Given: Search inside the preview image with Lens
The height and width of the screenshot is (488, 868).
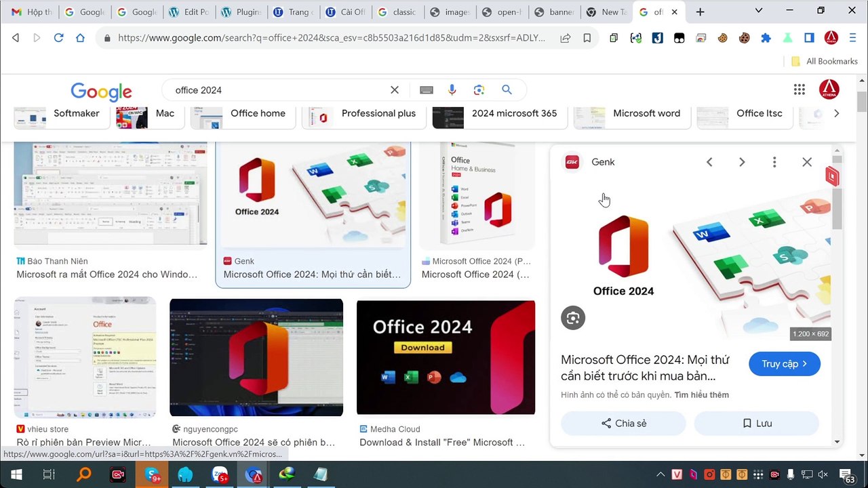Looking at the screenshot, I should coord(573,318).
